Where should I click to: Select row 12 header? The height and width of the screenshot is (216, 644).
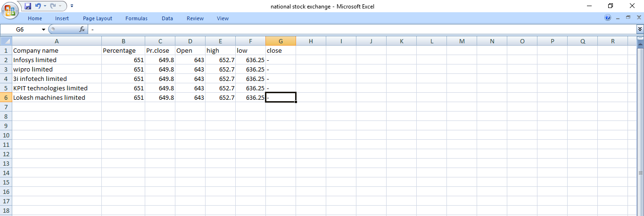(6, 154)
